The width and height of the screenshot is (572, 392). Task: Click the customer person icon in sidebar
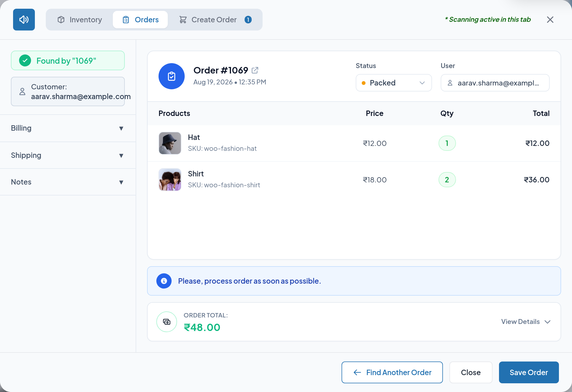[22, 91]
